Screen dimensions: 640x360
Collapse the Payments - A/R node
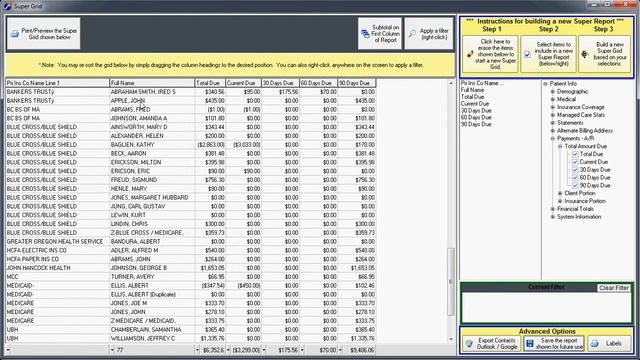(553, 138)
